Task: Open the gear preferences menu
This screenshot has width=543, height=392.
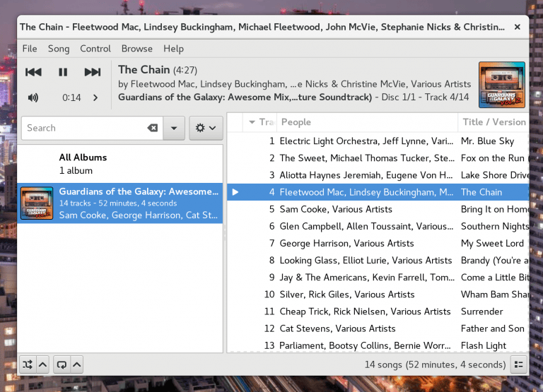Action: (x=206, y=128)
